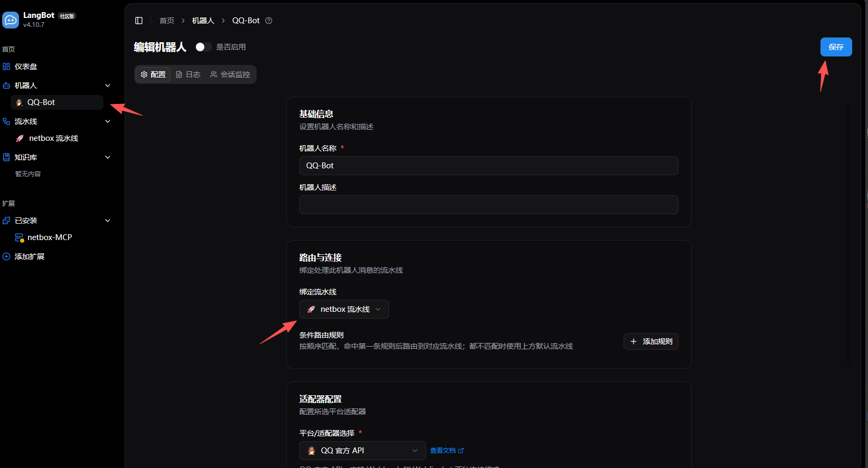Viewport: 868px width, 468px height.
Task: Click the 仪表盘 dashboard icon
Action: tap(6, 66)
